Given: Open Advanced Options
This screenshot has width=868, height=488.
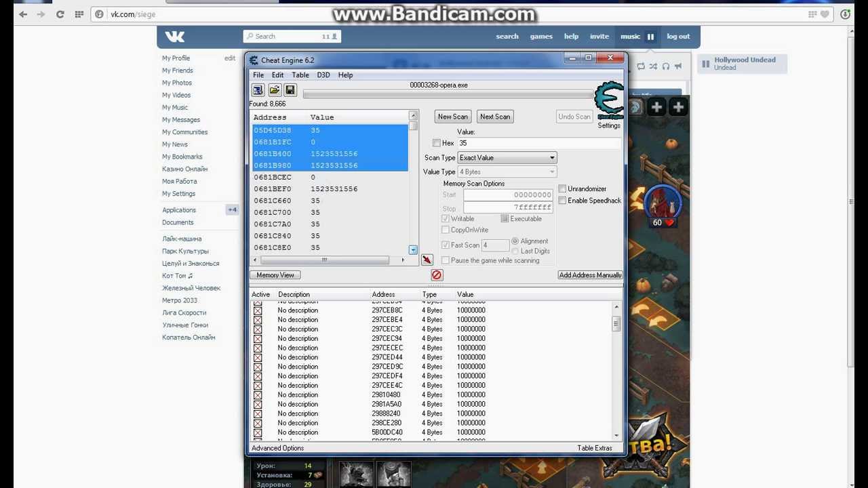Looking at the screenshot, I should click(x=278, y=448).
